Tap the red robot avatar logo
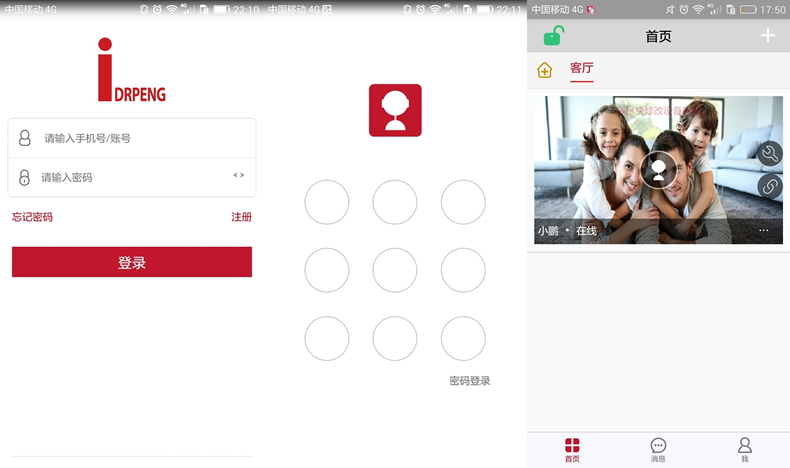Viewport: 790px width, 468px height. point(395,110)
